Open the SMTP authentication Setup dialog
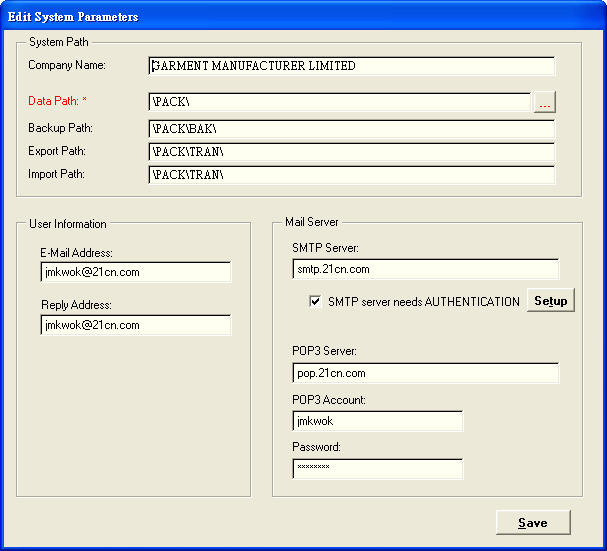 (x=550, y=300)
